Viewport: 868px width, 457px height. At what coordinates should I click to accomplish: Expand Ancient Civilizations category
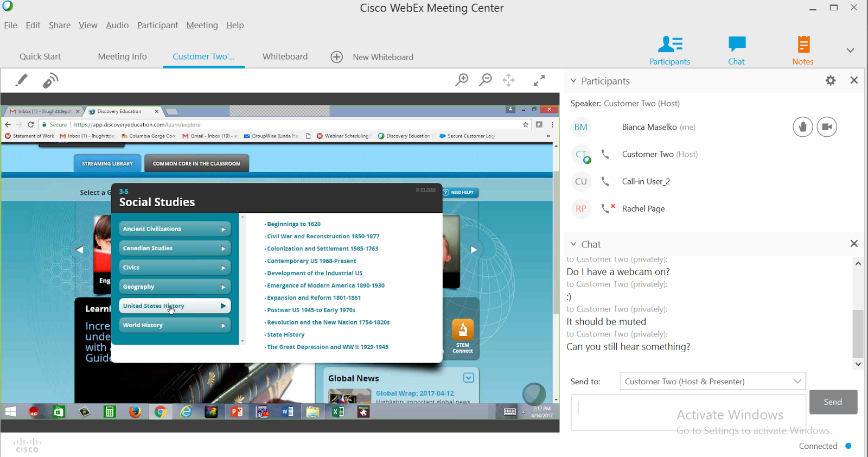pos(175,229)
